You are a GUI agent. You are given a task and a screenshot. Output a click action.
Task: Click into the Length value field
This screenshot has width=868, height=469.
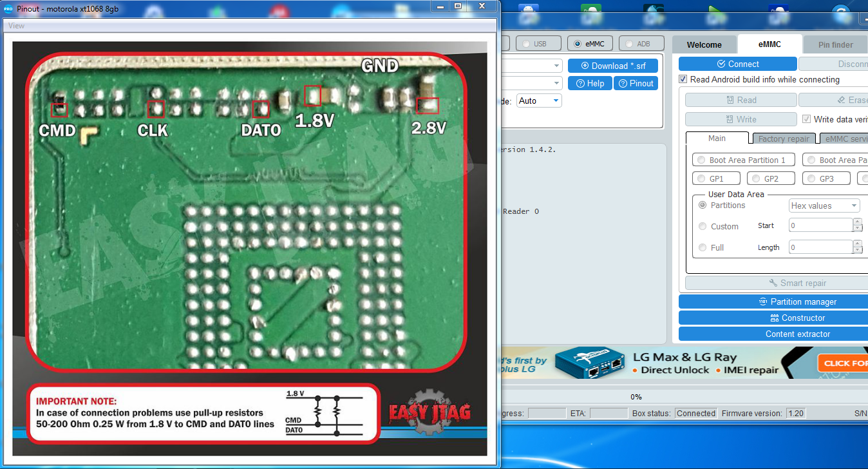(820, 247)
